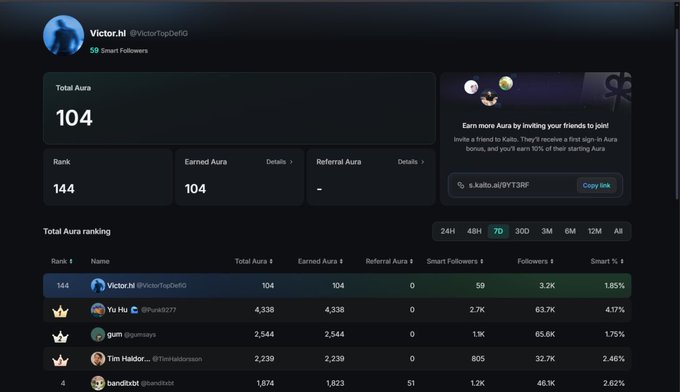Viewport: 680px width, 392px height.
Task: Click the s.kaito.ai/9YT3RF link field
Action: (x=535, y=186)
